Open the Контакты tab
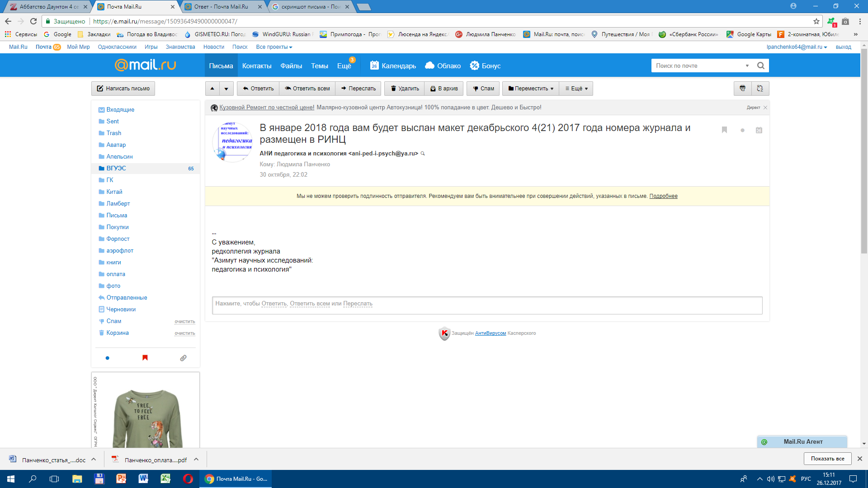Viewport: 868px width, 488px height. click(x=257, y=66)
